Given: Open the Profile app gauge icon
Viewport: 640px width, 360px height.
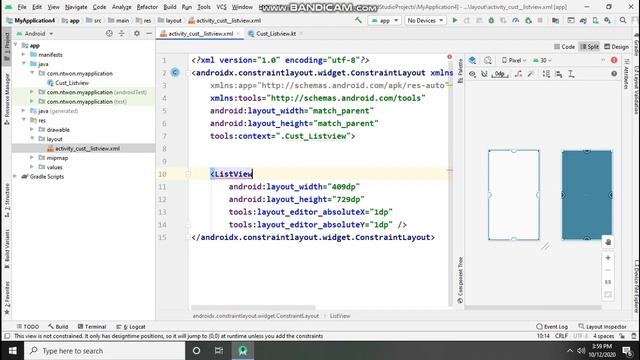Looking at the screenshot, I should click(x=516, y=20).
